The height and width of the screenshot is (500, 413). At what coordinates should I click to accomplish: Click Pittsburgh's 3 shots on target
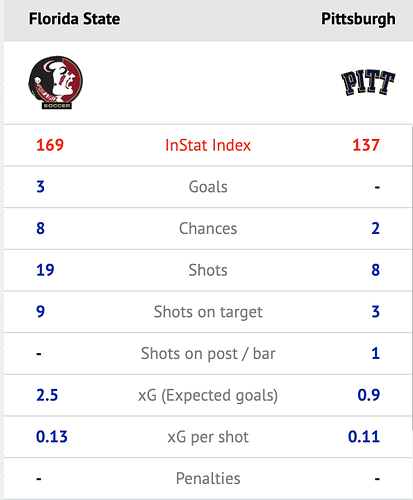(376, 312)
